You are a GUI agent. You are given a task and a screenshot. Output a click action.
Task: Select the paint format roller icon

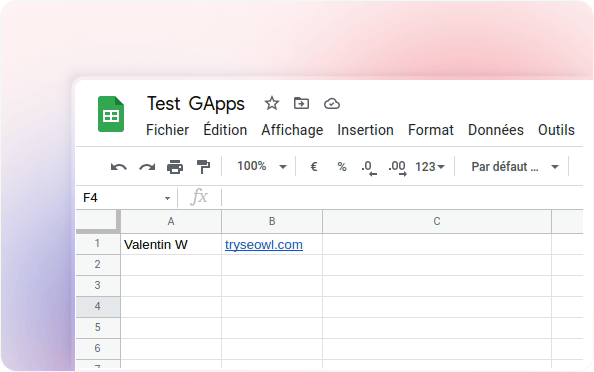(x=203, y=167)
